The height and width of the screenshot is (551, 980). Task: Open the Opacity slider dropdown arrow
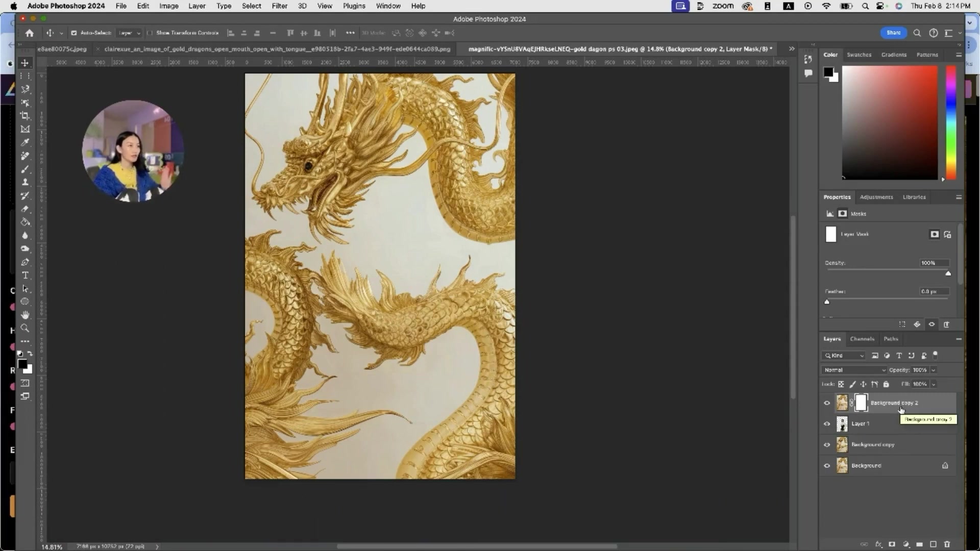[934, 370]
